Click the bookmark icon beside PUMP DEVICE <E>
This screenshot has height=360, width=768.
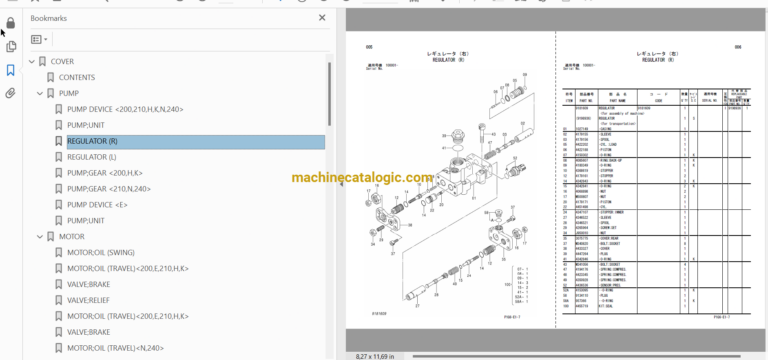click(x=58, y=205)
